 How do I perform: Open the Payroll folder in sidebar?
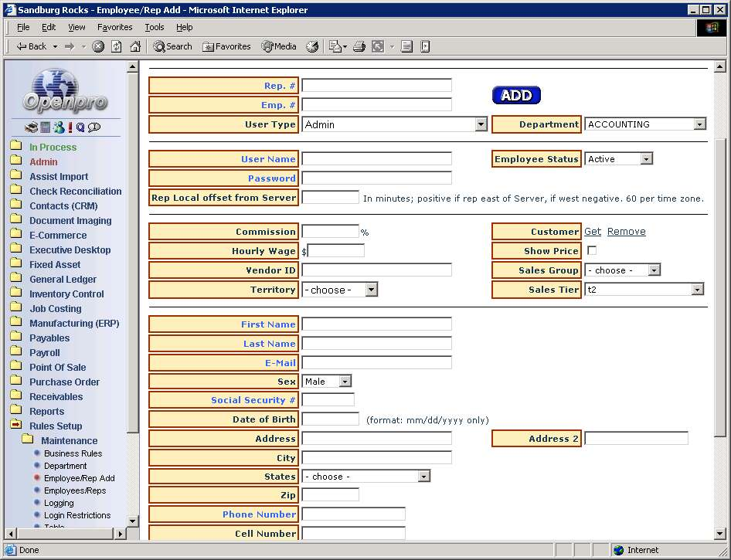(x=44, y=353)
